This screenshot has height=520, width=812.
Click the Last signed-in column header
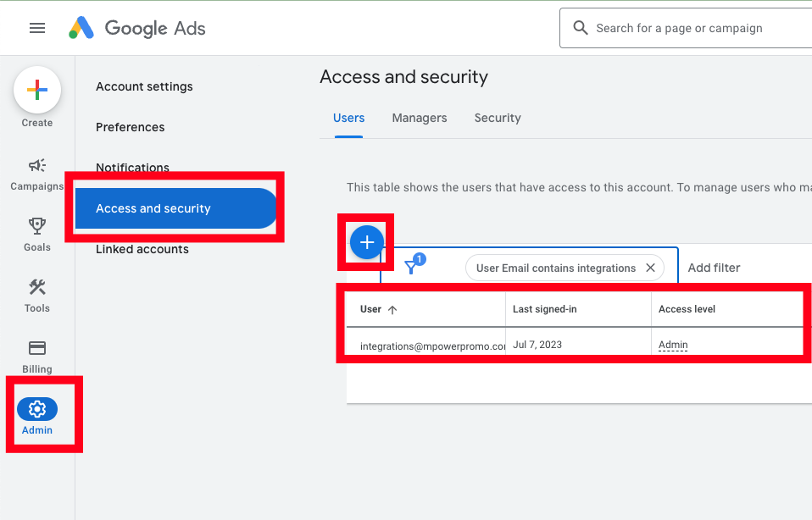(x=544, y=309)
